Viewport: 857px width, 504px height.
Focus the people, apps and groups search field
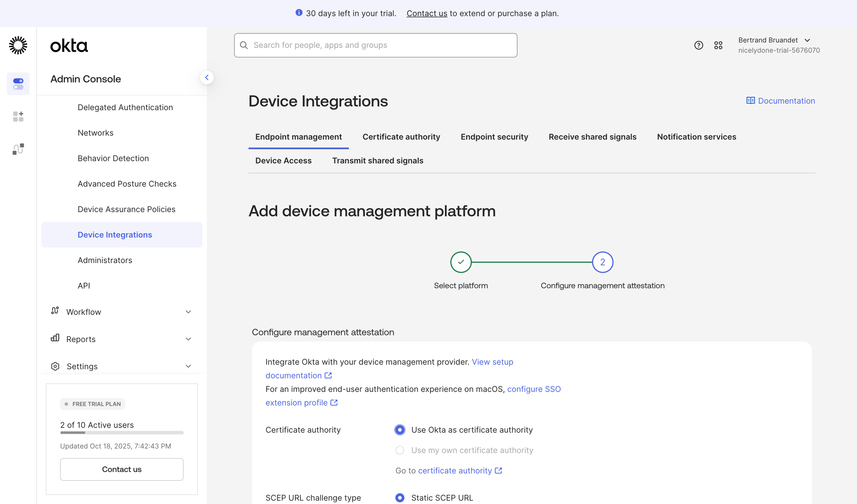click(375, 45)
